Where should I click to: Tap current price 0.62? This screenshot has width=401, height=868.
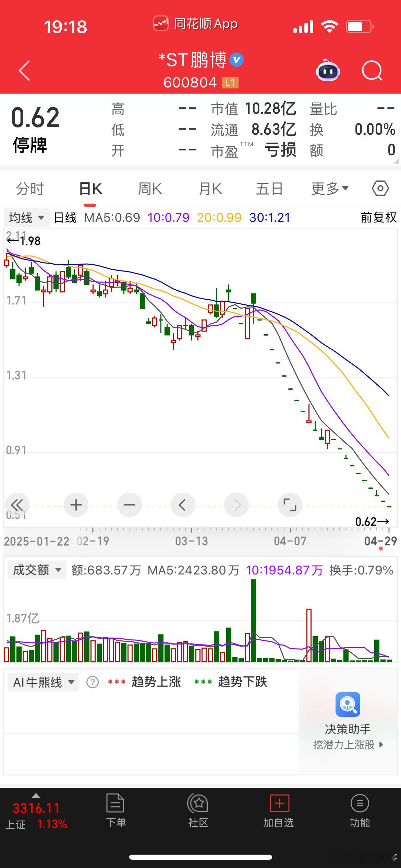36,118
